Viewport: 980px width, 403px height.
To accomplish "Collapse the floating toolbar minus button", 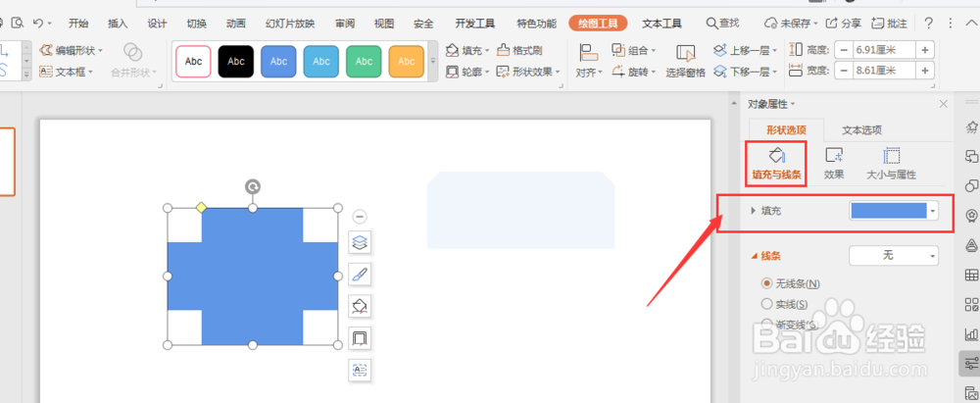I will [x=360, y=217].
